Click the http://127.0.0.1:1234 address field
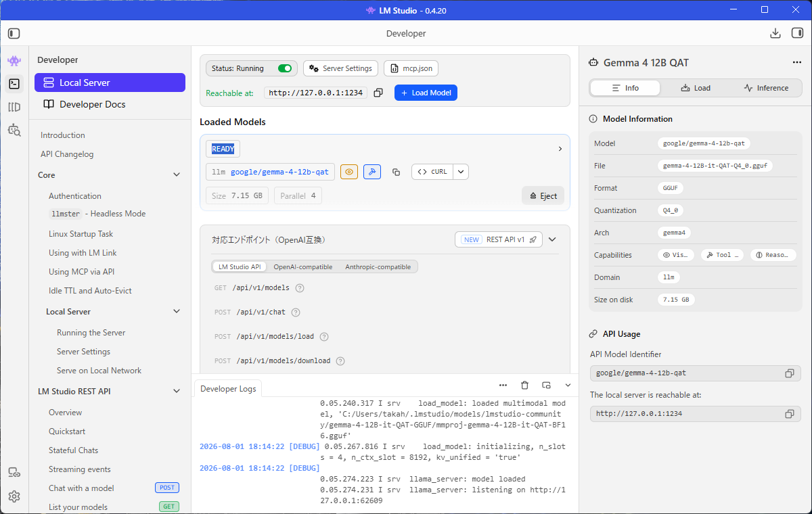Viewport: 812px width, 514px height. 316,93
